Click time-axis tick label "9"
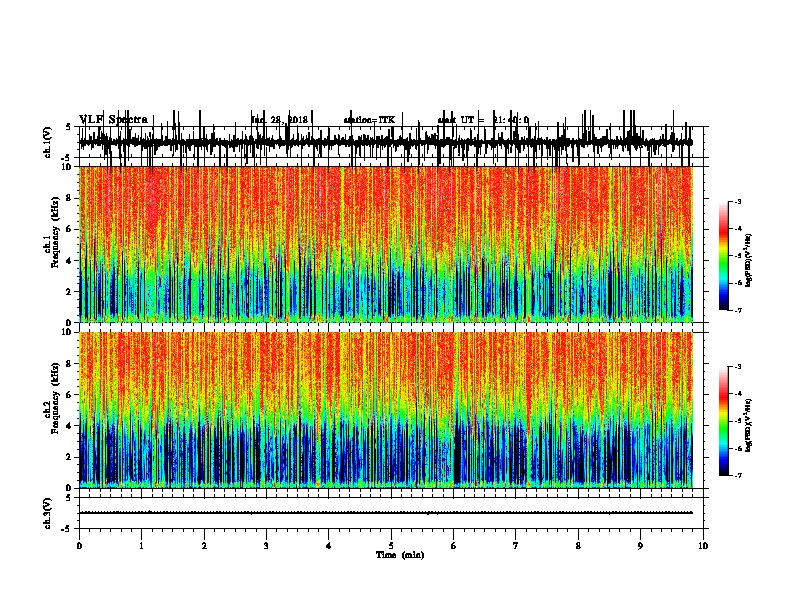The height and width of the screenshot is (612, 792). point(640,546)
